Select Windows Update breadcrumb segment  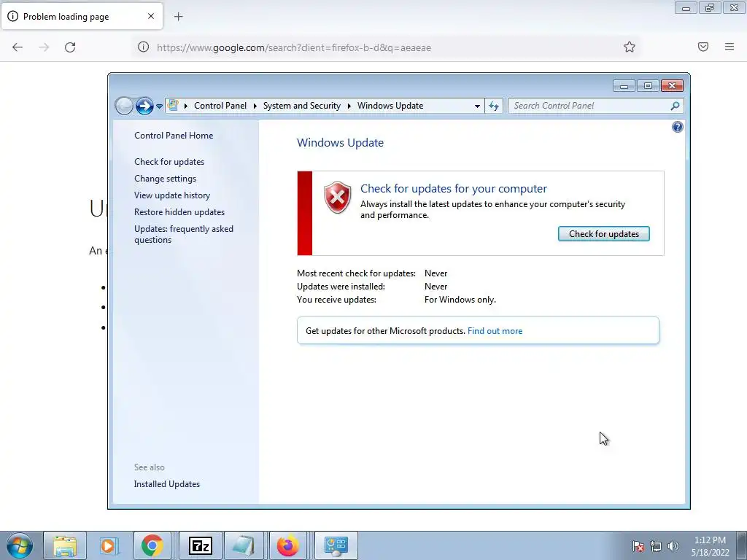point(390,106)
